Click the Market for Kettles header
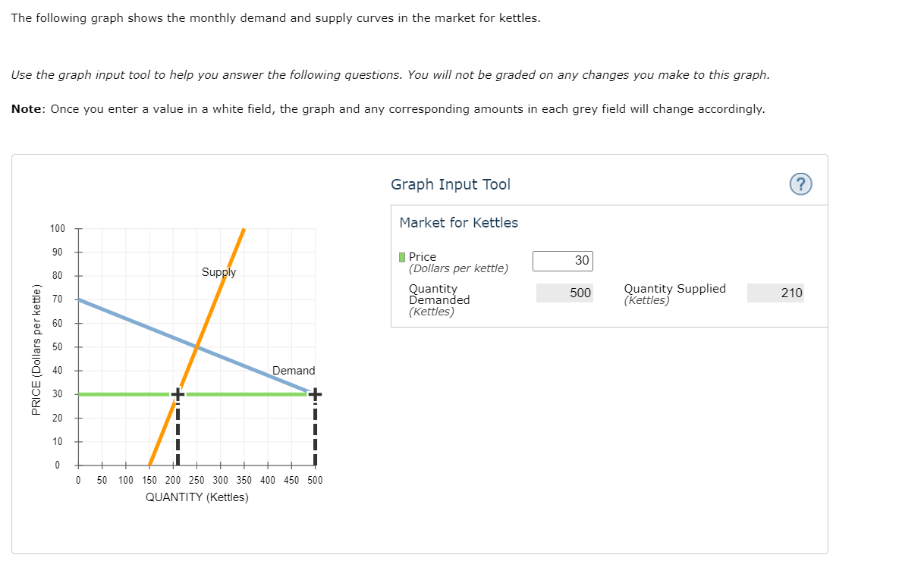 [x=457, y=223]
